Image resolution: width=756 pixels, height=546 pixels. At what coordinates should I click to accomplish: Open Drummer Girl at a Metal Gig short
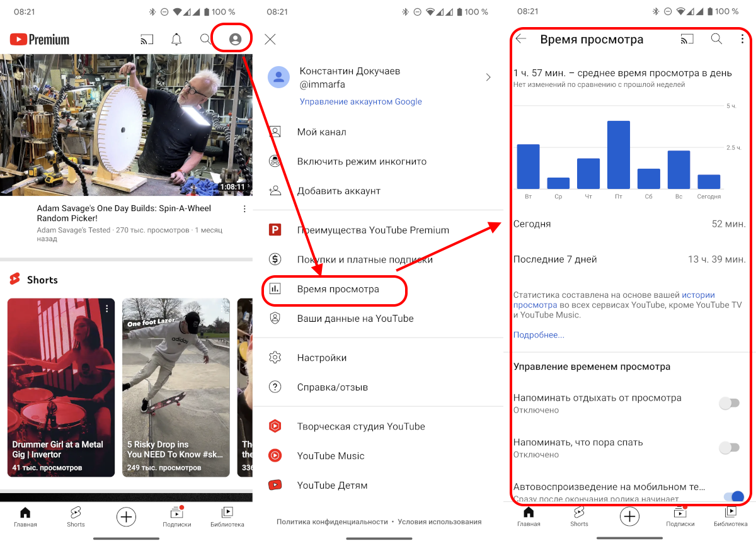(x=61, y=387)
